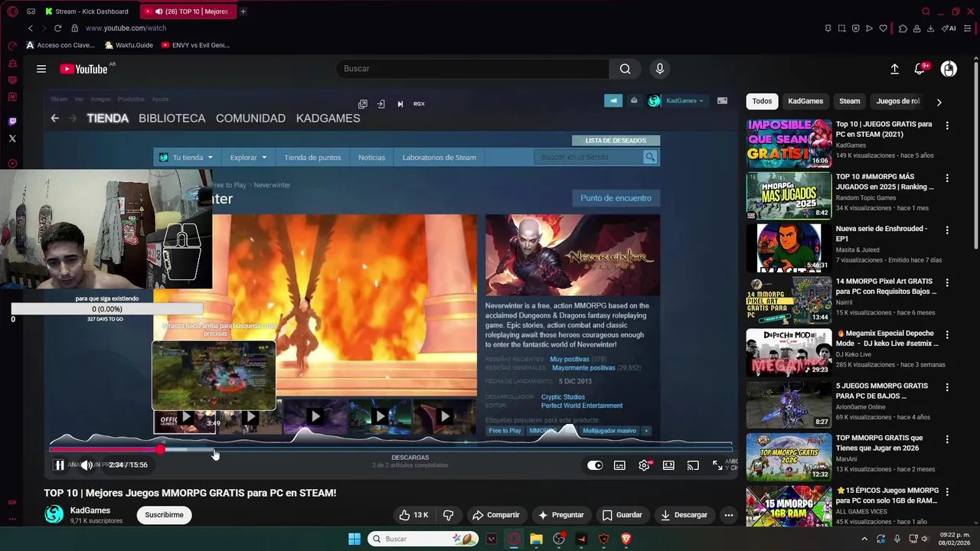Screen dimensions: 980x551
Task: Open the player settings gear
Action: pyautogui.click(x=645, y=465)
